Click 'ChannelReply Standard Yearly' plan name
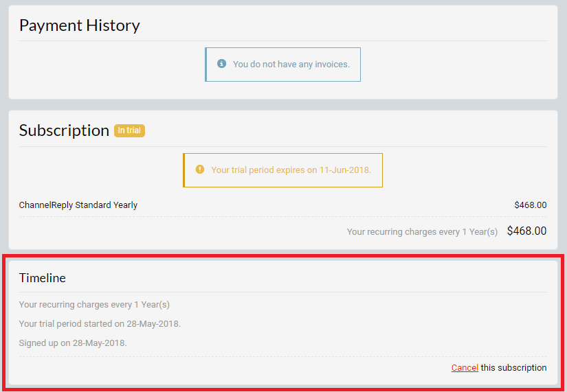The width and height of the screenshot is (567, 392). [x=78, y=205]
